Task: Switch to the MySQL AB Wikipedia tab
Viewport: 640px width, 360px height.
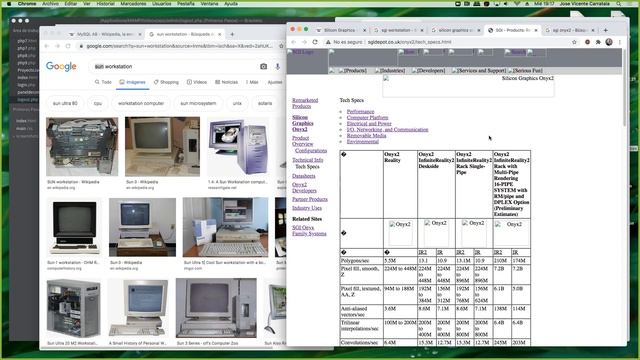Action: click(x=104, y=34)
